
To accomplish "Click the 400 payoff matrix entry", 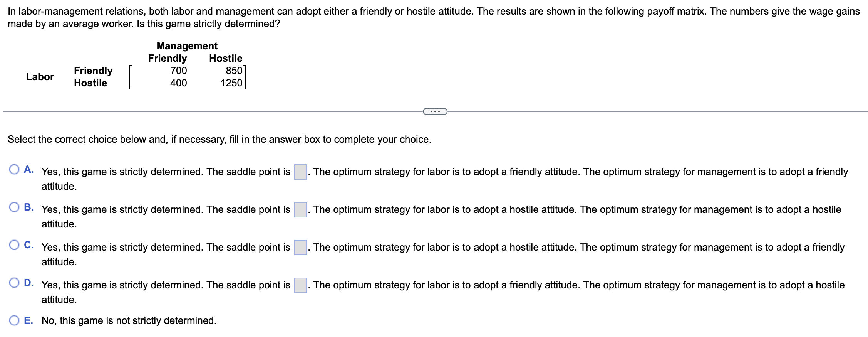I will click(x=179, y=83).
